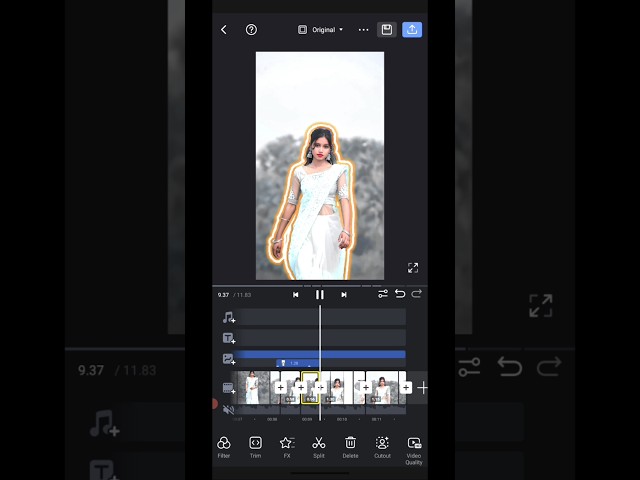Open the three-dot more options menu

[363, 30]
